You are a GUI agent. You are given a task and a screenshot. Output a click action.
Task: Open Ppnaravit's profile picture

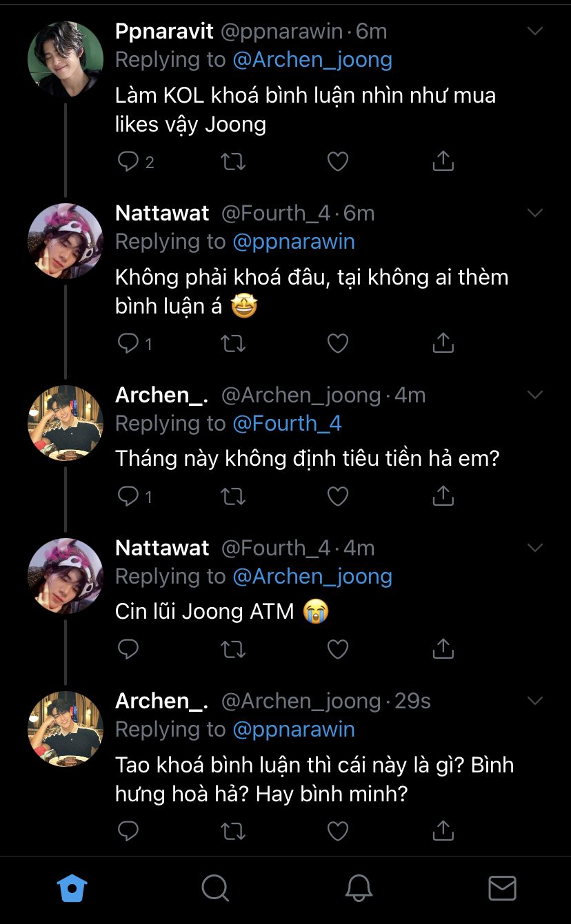tap(65, 59)
